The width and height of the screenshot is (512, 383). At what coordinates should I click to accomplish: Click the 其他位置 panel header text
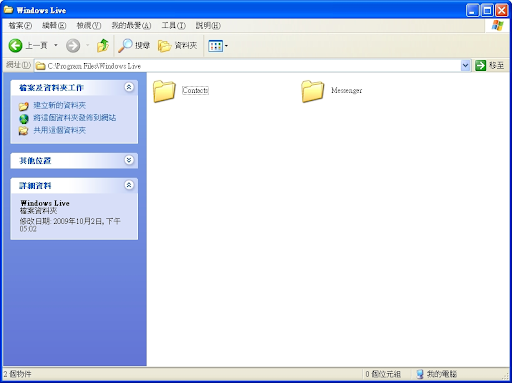(35, 161)
